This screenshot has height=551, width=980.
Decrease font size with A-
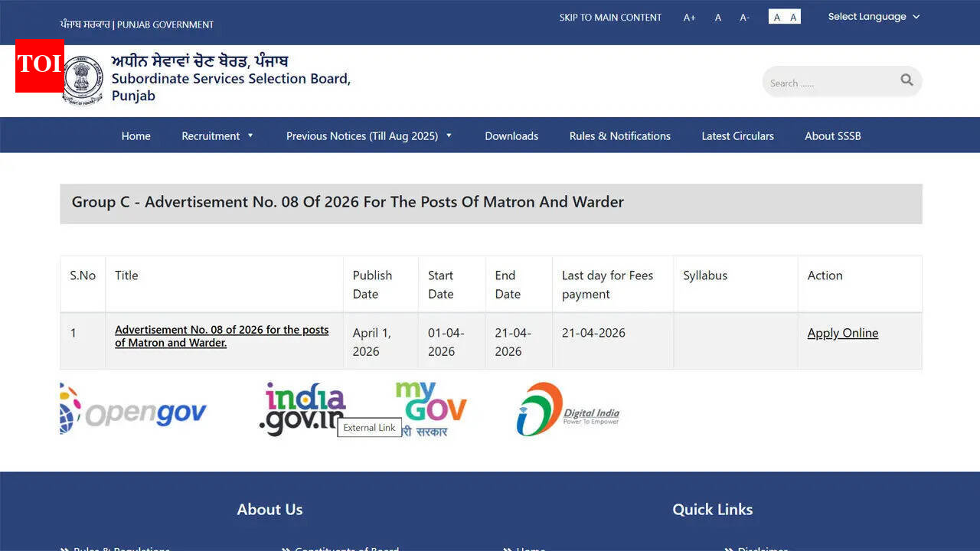pyautogui.click(x=744, y=18)
